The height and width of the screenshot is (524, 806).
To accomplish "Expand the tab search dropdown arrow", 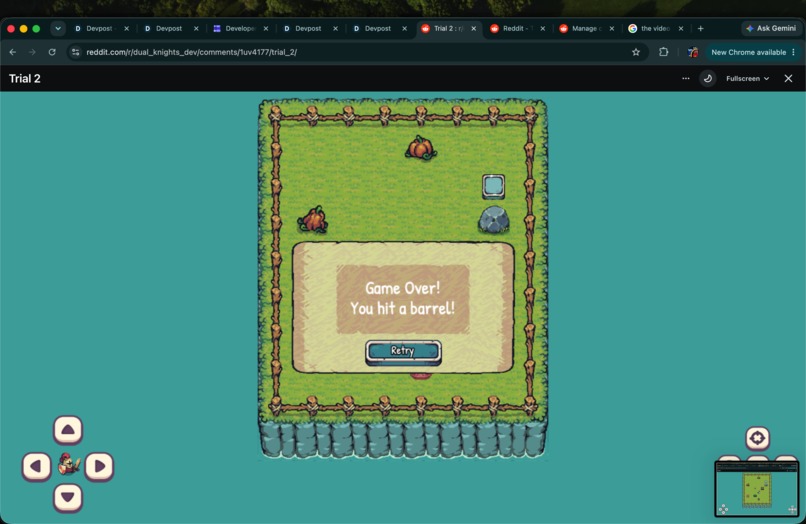I will coord(58,28).
